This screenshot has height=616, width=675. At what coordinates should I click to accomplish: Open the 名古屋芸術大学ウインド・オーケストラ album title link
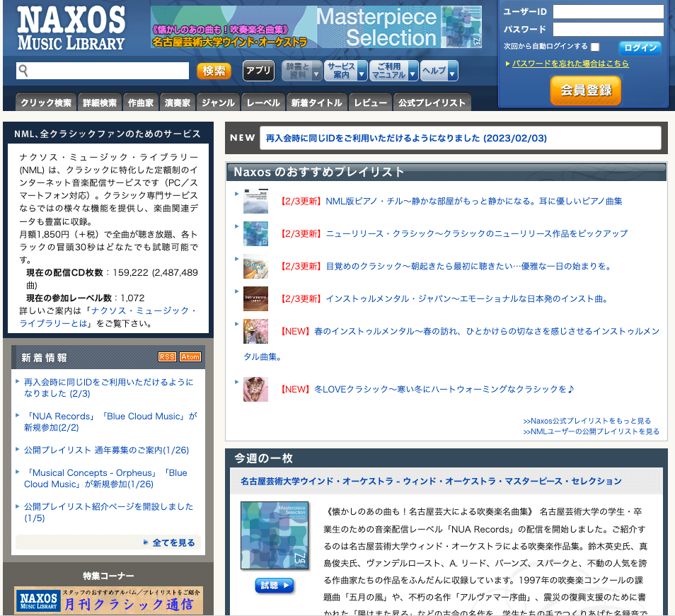tap(431, 481)
